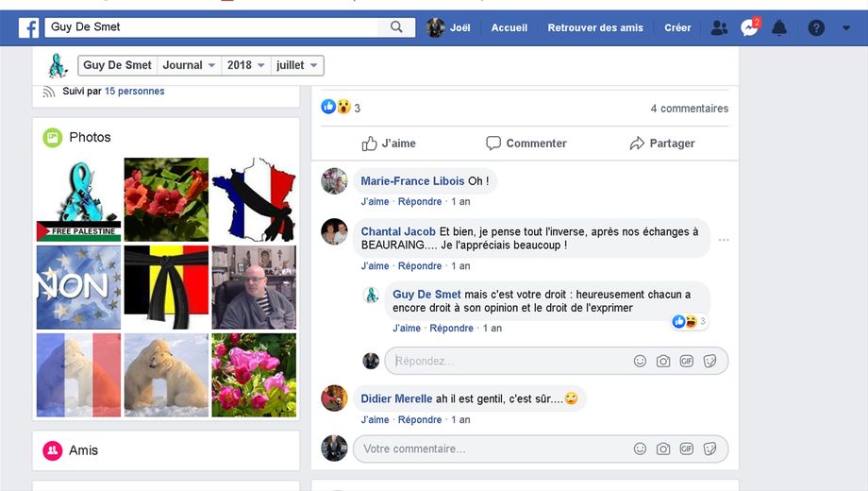Insert emoji in Votre commentaire box
868x491 pixels.
(x=640, y=449)
